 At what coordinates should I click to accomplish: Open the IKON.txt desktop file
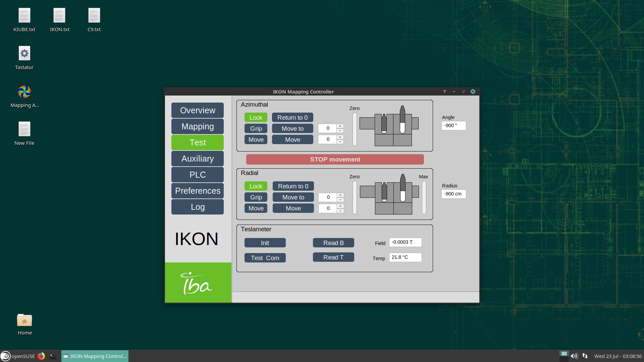[59, 20]
